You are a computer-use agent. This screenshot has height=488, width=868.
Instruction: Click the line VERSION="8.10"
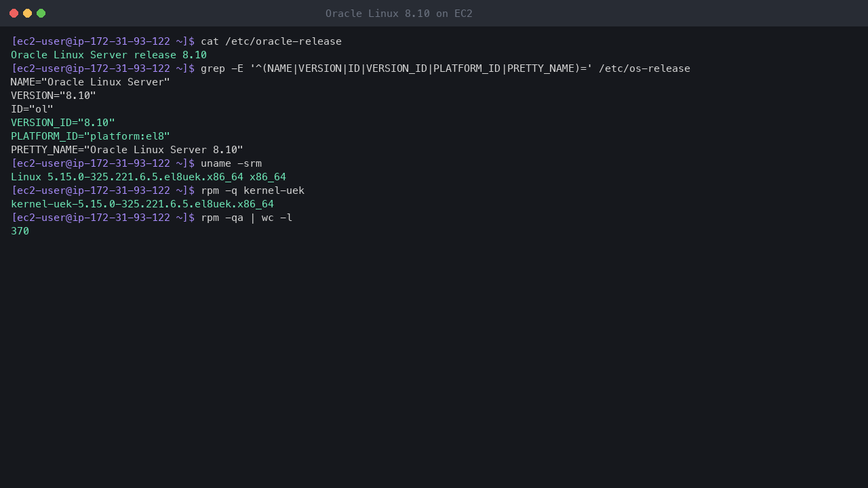click(x=54, y=96)
